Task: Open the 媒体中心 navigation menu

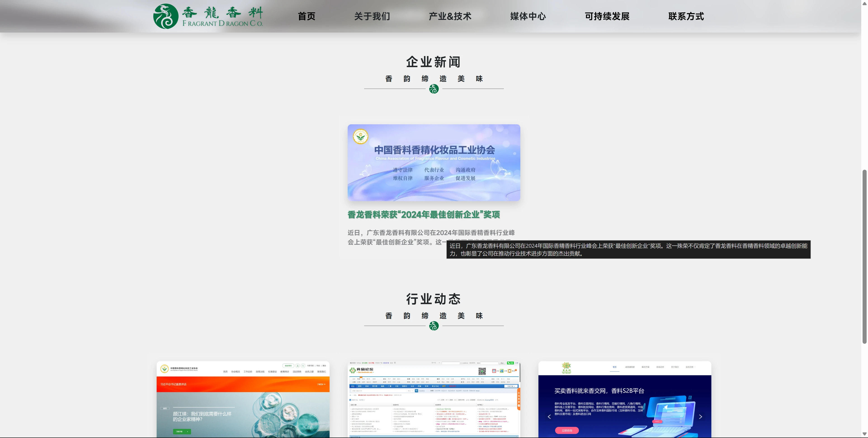Action: click(528, 16)
